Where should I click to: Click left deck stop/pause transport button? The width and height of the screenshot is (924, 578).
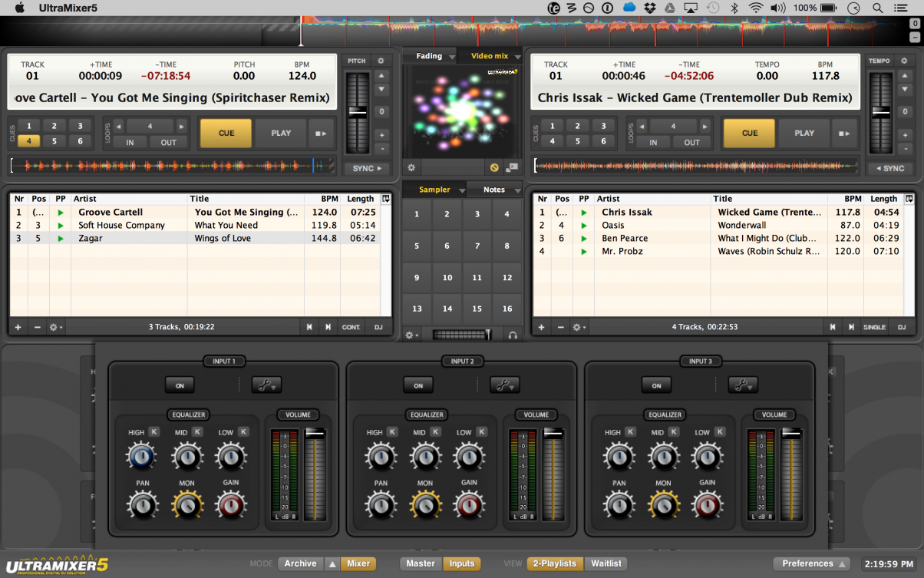point(322,133)
